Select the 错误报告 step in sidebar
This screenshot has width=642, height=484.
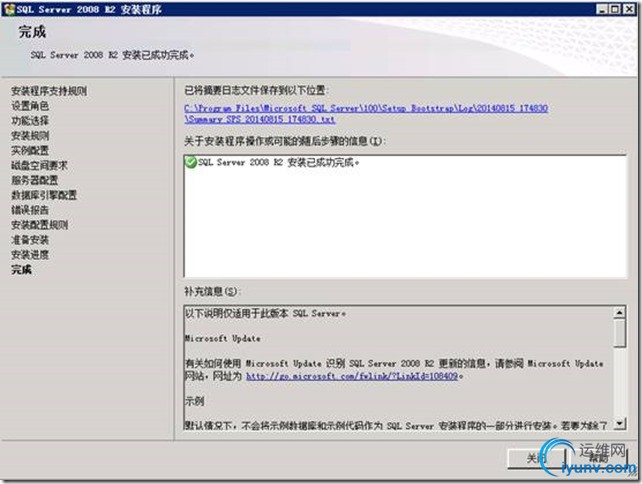coord(30,210)
